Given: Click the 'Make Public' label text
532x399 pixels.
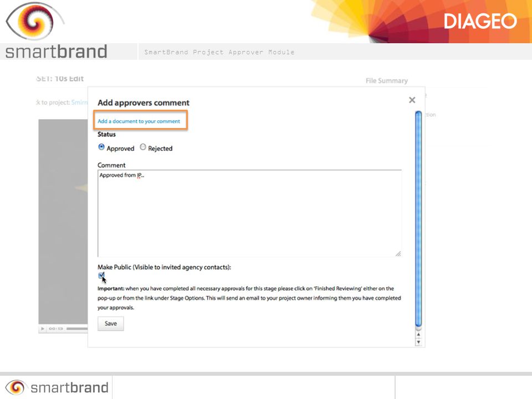Looking at the screenshot, I should 164,267.
